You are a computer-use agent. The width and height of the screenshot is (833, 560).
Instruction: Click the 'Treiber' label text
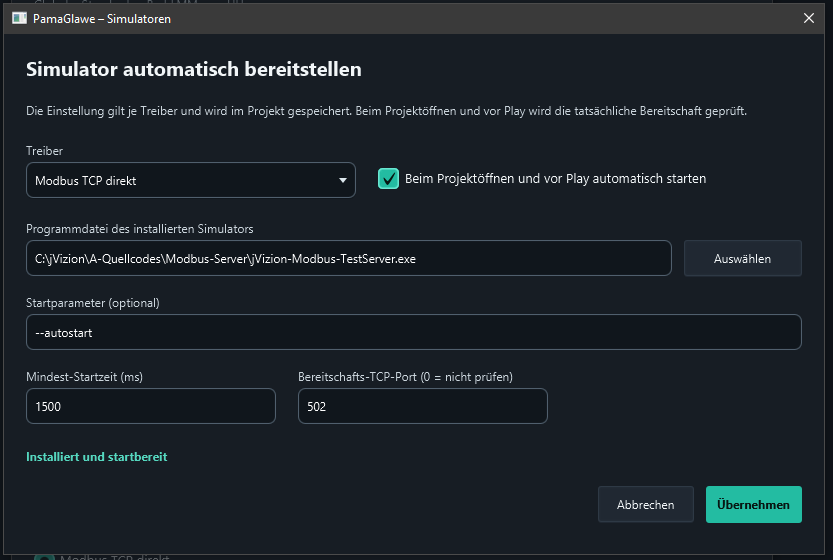pos(45,151)
